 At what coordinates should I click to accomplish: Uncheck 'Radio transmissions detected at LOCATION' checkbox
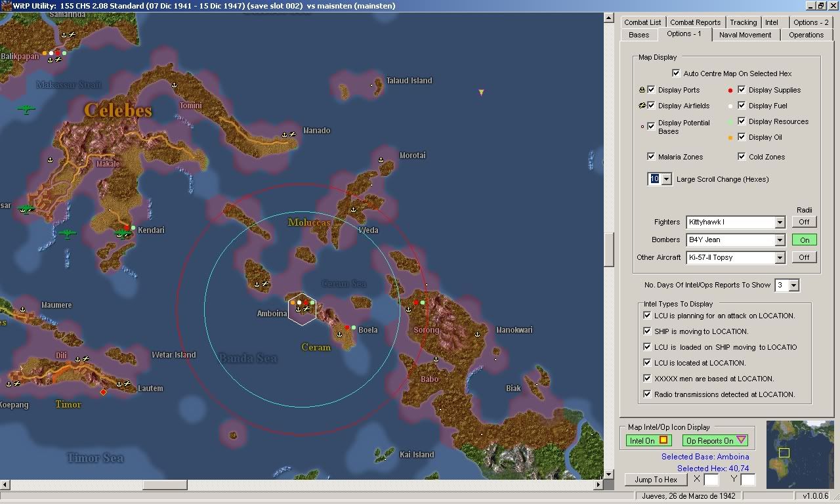tap(648, 394)
